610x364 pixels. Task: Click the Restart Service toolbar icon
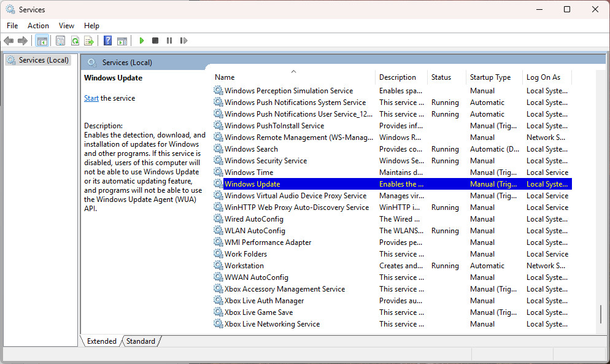(183, 41)
